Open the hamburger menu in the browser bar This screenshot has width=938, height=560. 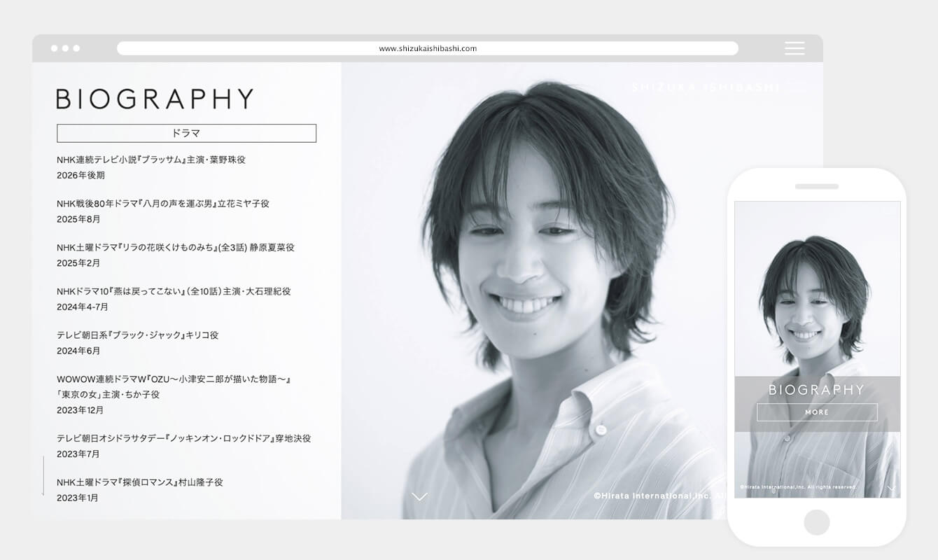794,48
